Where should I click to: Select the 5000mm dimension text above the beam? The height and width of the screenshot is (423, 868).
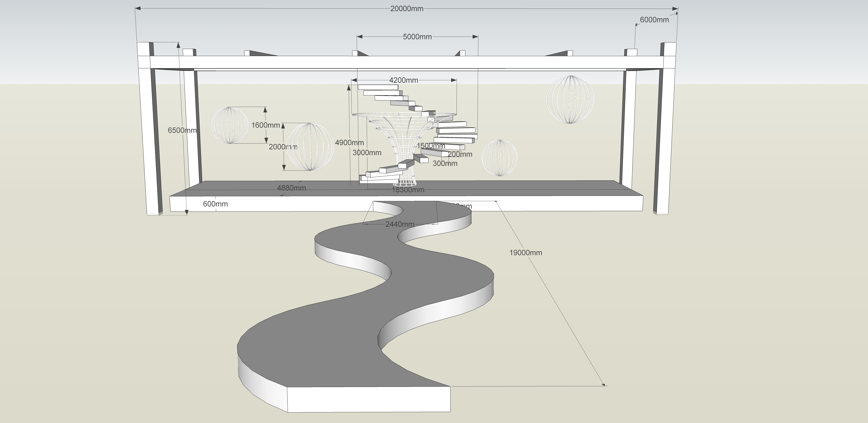click(417, 37)
